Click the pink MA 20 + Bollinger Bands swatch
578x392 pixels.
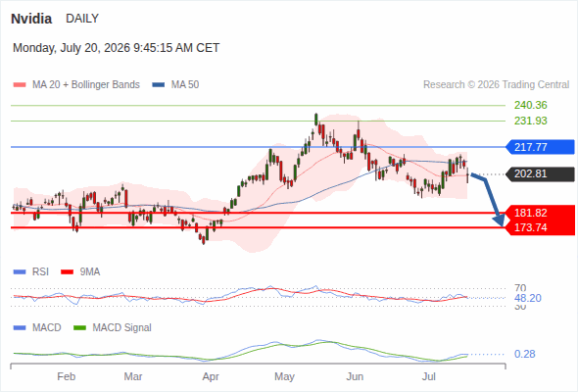coord(20,85)
